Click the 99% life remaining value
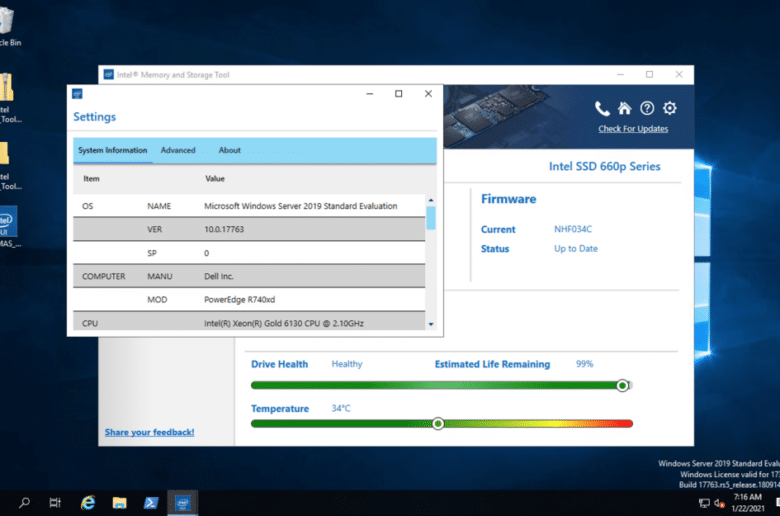This screenshot has height=516, width=780. pos(585,364)
